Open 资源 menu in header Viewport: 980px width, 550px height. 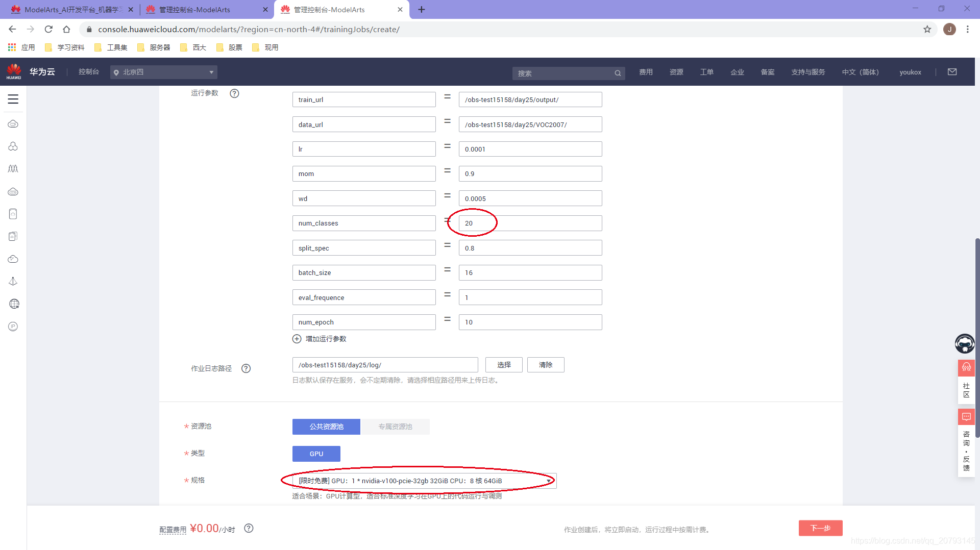point(676,72)
